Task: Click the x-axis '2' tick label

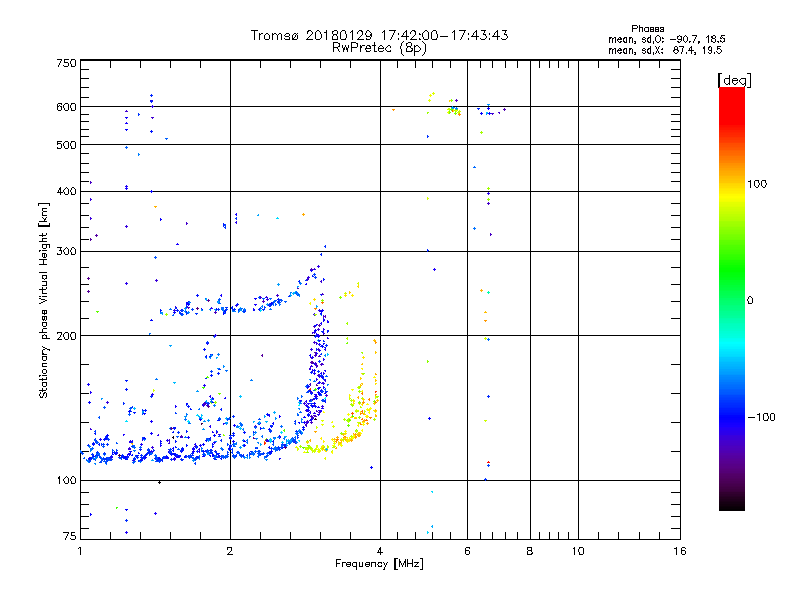Action: pos(230,551)
